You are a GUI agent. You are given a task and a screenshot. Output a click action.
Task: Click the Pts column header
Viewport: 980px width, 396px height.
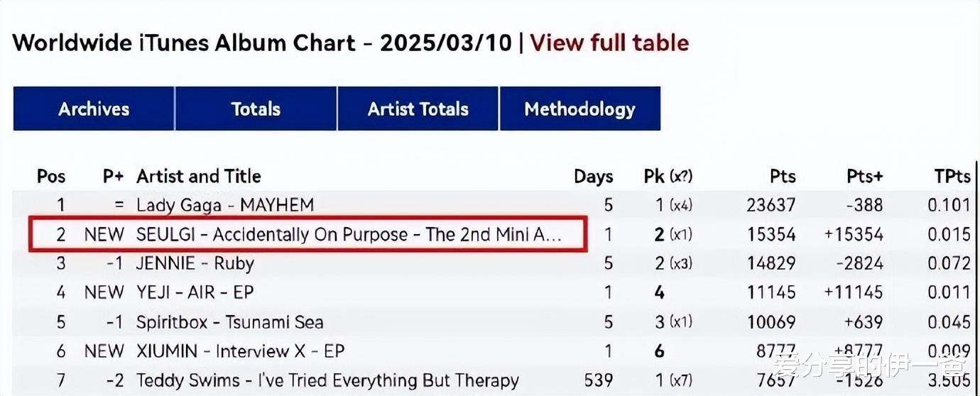click(782, 176)
